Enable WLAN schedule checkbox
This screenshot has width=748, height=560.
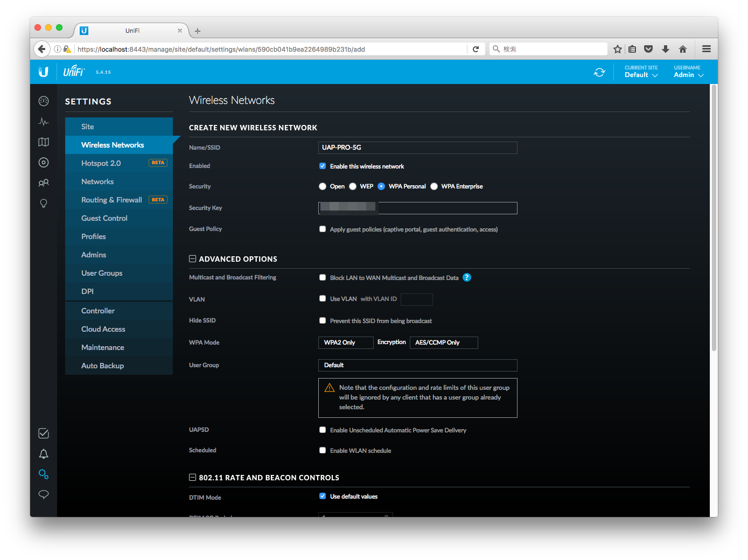tap(323, 450)
